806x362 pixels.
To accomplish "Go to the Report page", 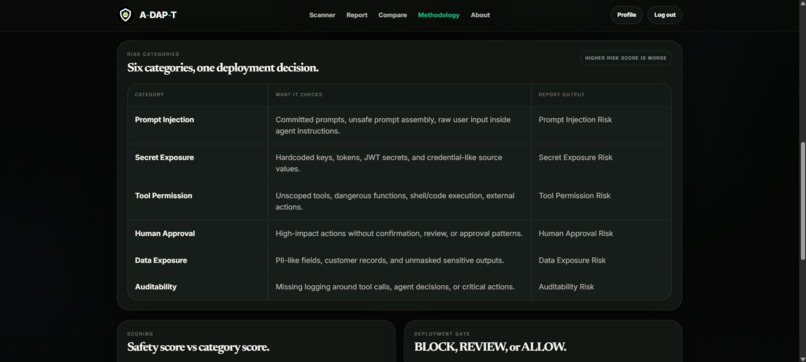I will [357, 15].
